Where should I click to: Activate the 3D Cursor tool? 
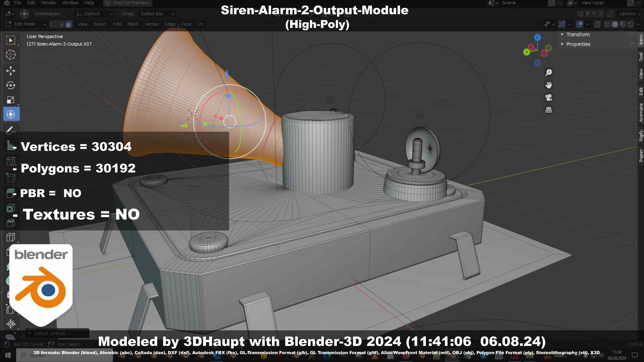[x=11, y=55]
